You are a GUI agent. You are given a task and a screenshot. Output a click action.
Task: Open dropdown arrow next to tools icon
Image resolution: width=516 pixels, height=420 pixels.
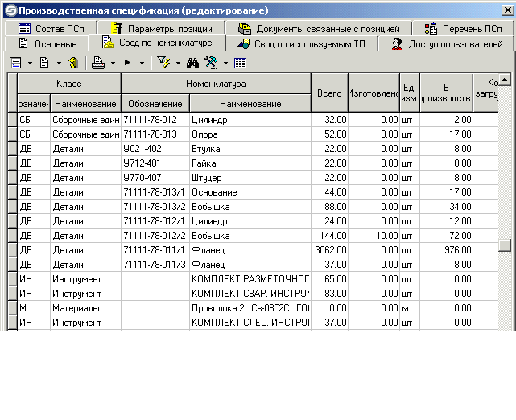pos(225,63)
